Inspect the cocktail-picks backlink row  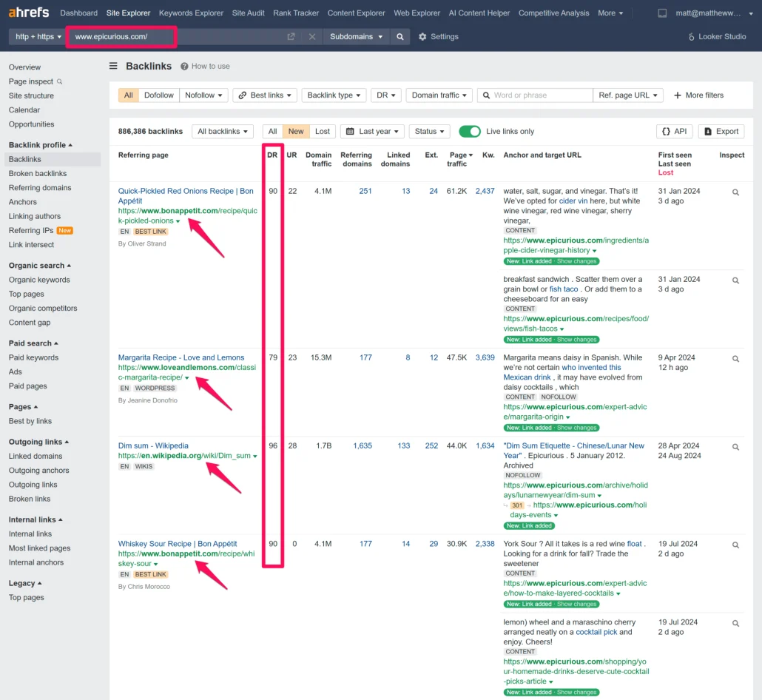tap(735, 623)
